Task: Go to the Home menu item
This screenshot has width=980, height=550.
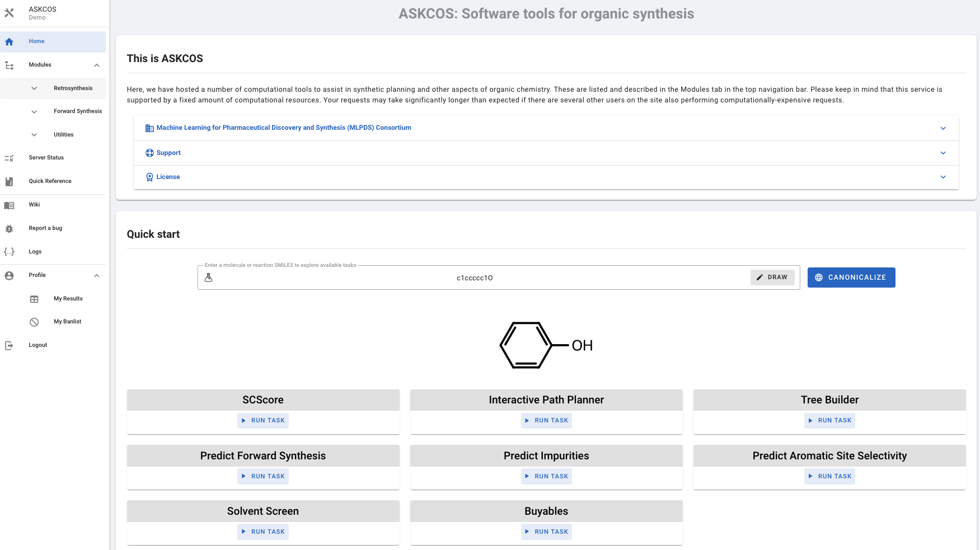Action: pyautogui.click(x=53, y=42)
